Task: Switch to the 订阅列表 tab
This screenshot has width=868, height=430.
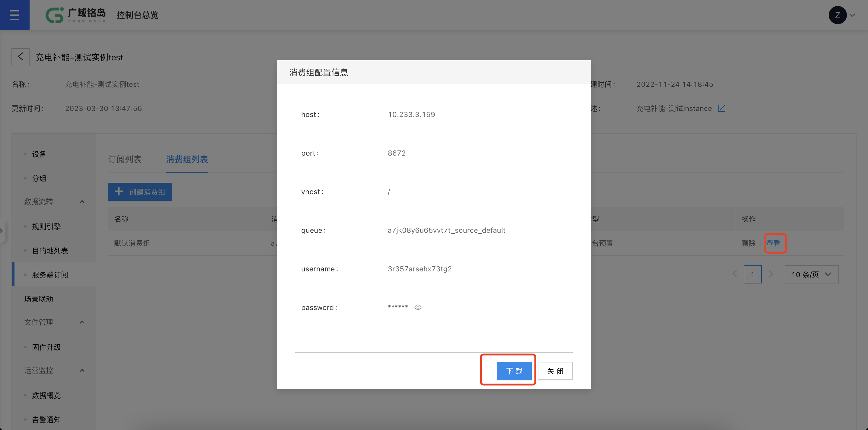Action: click(125, 159)
